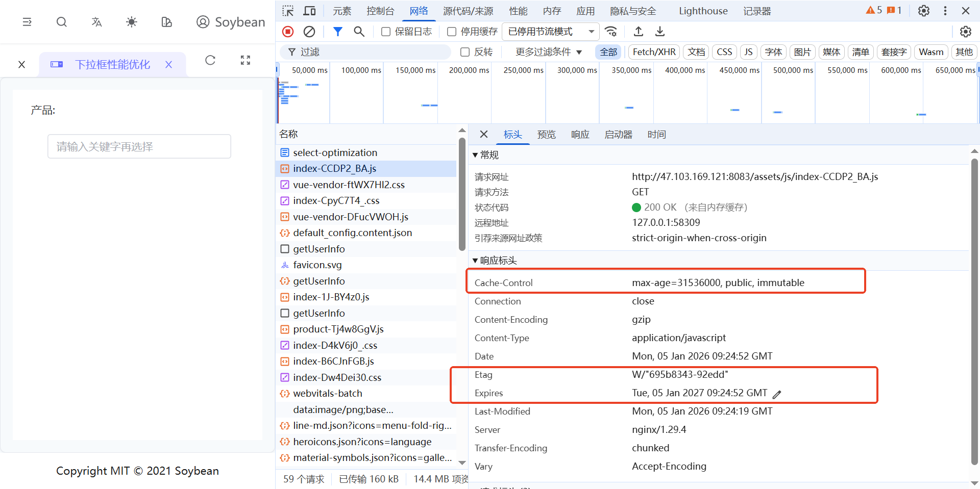This screenshot has width=980, height=489.
Task: Toggle theme with the sun icon
Action: pos(131,22)
